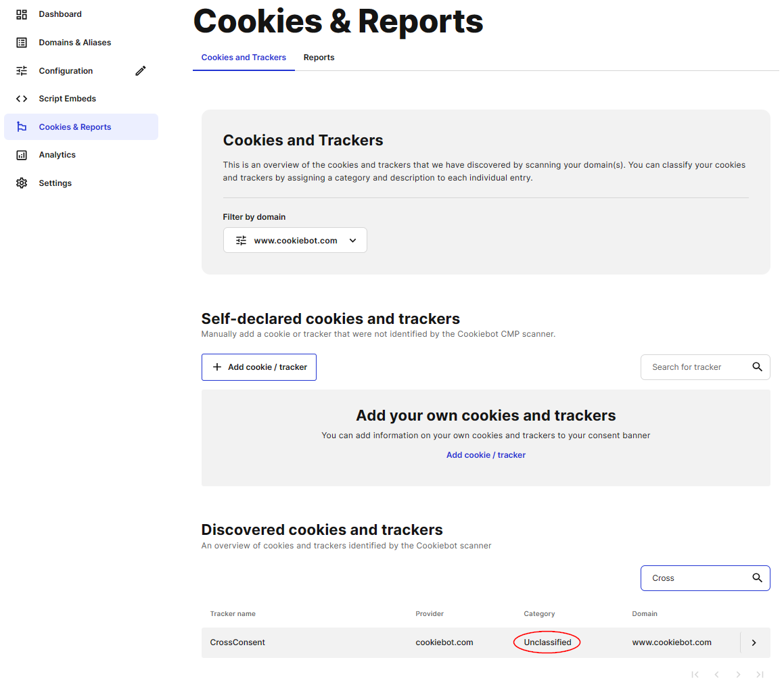Select the Cookies and Trackers tab
The width and height of the screenshot is (784, 683).
(244, 57)
